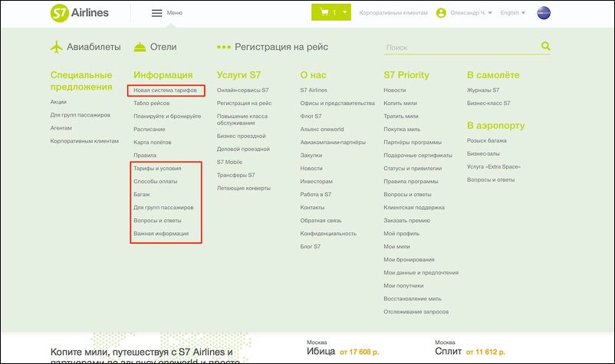The width and height of the screenshot is (615, 364).
Task: Open the hamburger Меню icon
Action: (x=157, y=13)
